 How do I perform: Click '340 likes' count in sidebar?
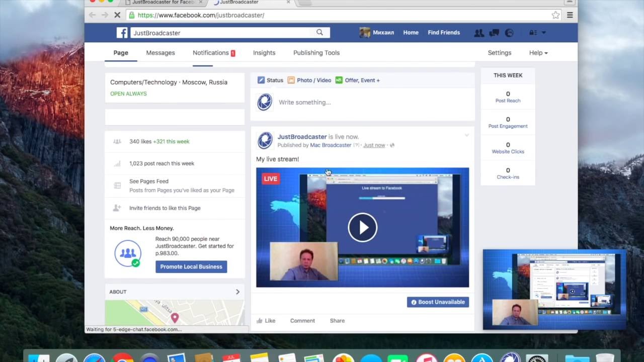140,142
